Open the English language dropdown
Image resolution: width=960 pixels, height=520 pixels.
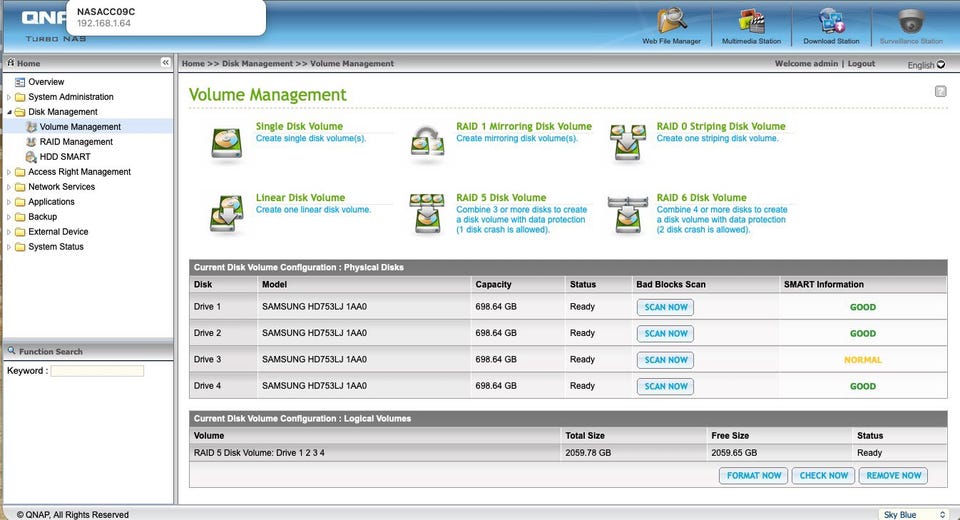pos(925,65)
